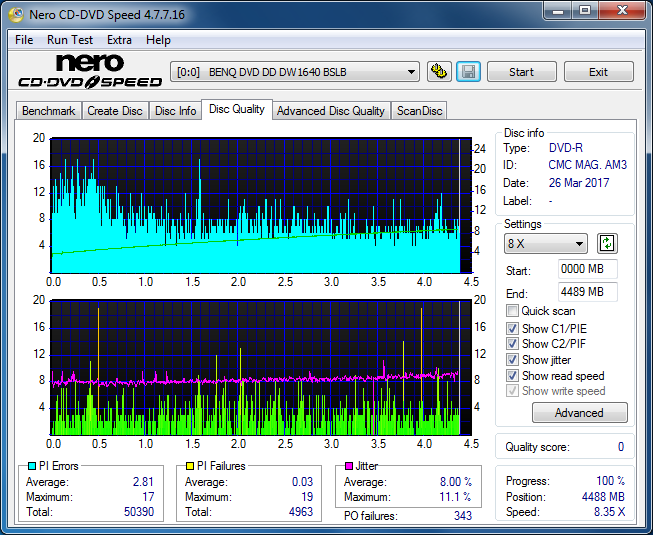This screenshot has height=535, width=653.
Task: Switch to the Create Disc tab
Action: coord(115,111)
